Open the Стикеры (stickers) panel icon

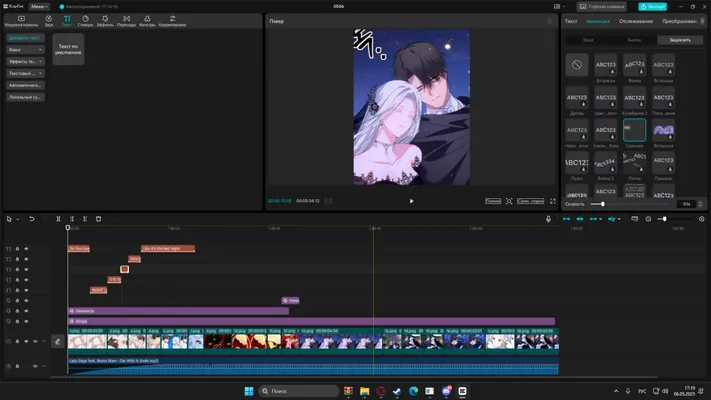(85, 21)
